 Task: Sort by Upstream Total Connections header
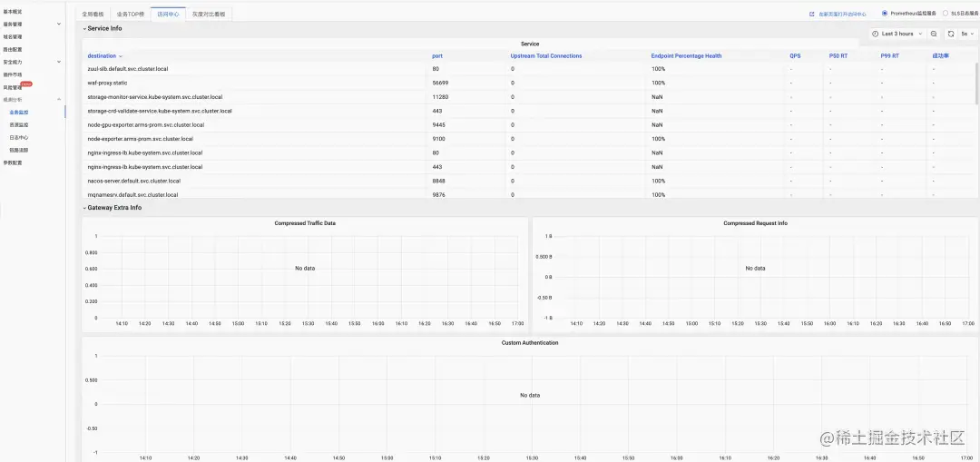[x=546, y=55]
